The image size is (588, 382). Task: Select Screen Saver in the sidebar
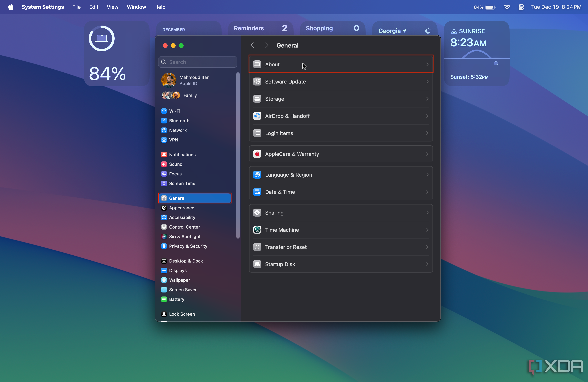pyautogui.click(x=195, y=290)
